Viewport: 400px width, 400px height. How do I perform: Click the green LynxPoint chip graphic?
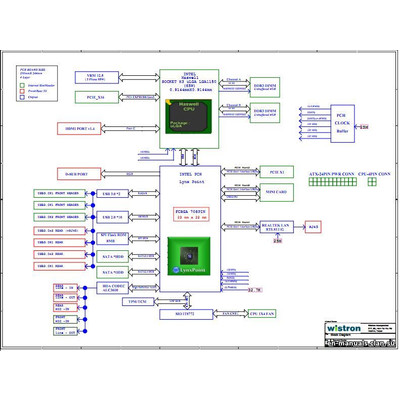(x=189, y=256)
